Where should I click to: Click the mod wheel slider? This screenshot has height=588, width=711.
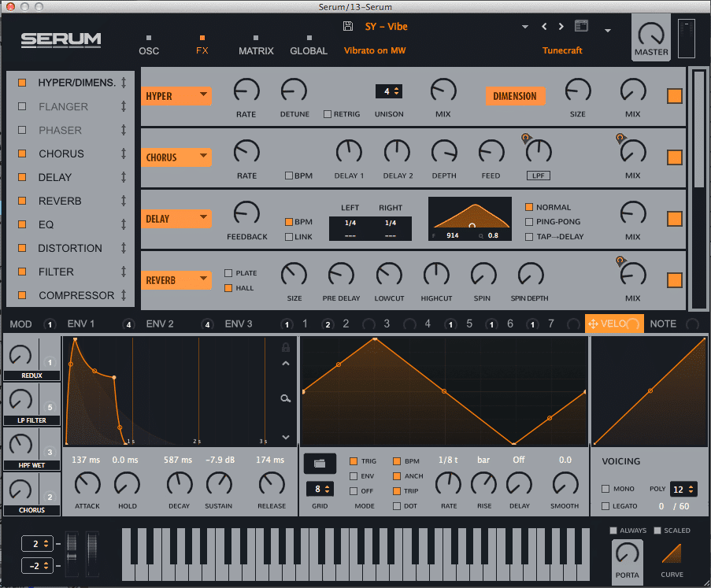pos(92,553)
